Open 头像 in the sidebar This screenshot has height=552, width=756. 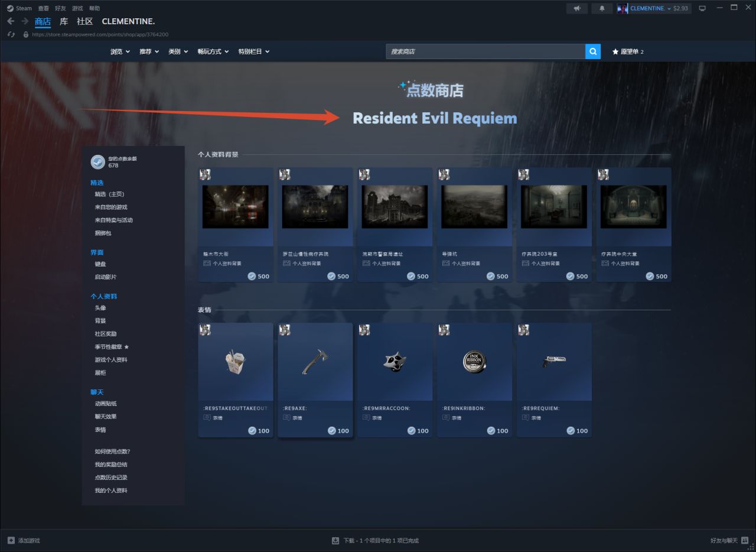pos(100,307)
